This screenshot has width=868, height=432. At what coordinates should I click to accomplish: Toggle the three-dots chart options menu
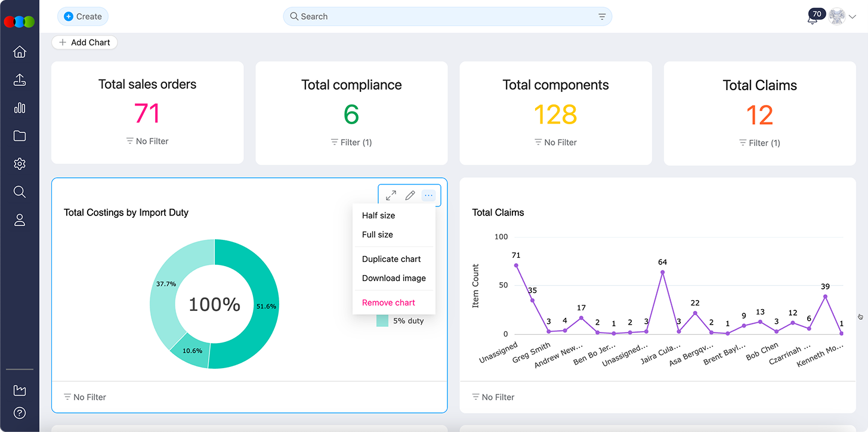428,195
